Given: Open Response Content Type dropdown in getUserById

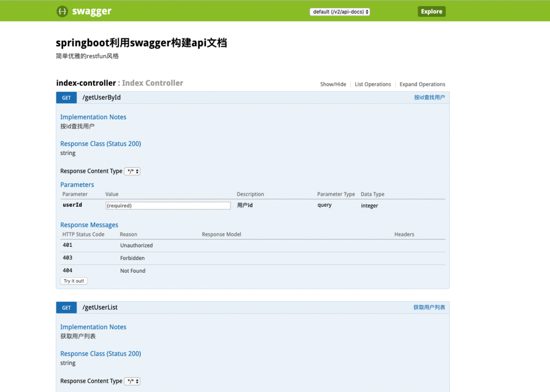Looking at the screenshot, I should 132,171.
